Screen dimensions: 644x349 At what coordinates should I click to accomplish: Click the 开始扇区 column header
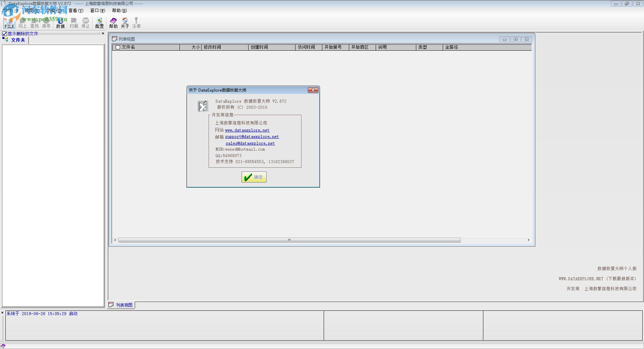[x=362, y=47]
